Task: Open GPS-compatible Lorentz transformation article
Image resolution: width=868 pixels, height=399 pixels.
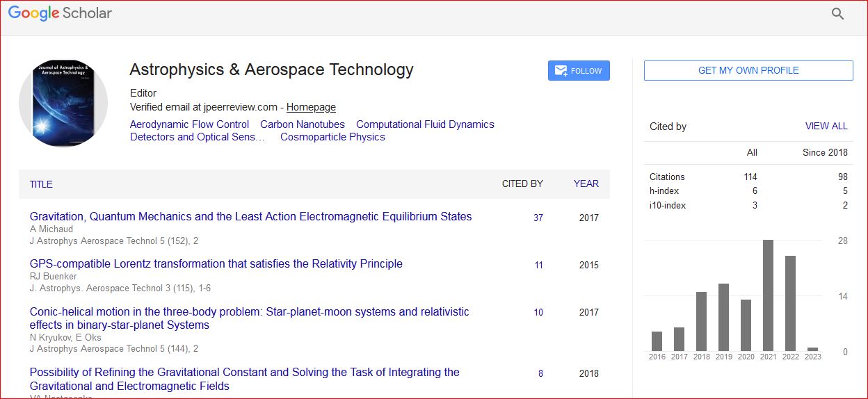Action: click(x=216, y=264)
